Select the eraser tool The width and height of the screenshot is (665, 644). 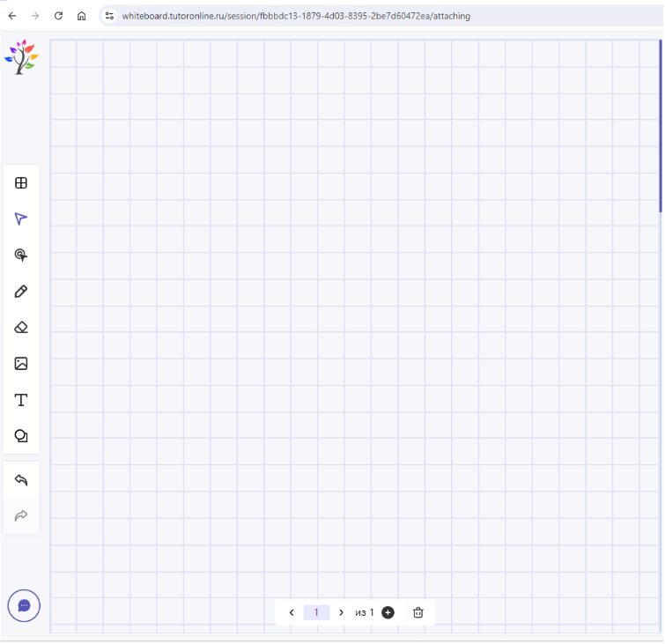[x=21, y=328]
